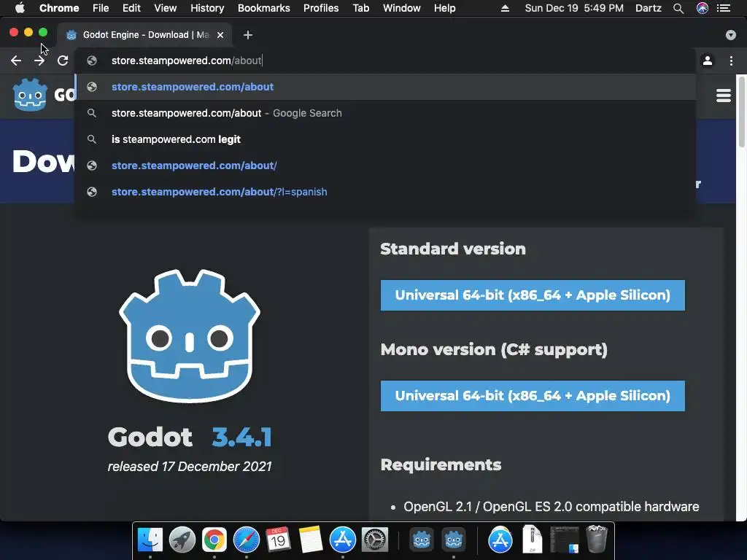Open System Preferences gear in Dock
The height and width of the screenshot is (560, 747).
[375, 540]
